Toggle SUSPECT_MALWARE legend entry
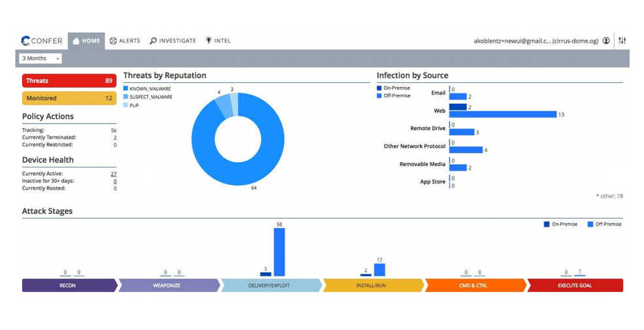Screen dimensions: 644x330 pos(148,97)
